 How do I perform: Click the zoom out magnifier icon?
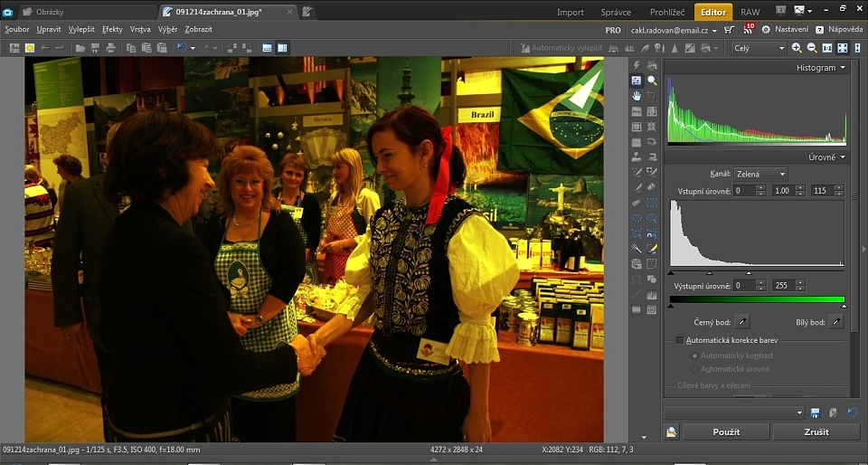[x=812, y=48]
